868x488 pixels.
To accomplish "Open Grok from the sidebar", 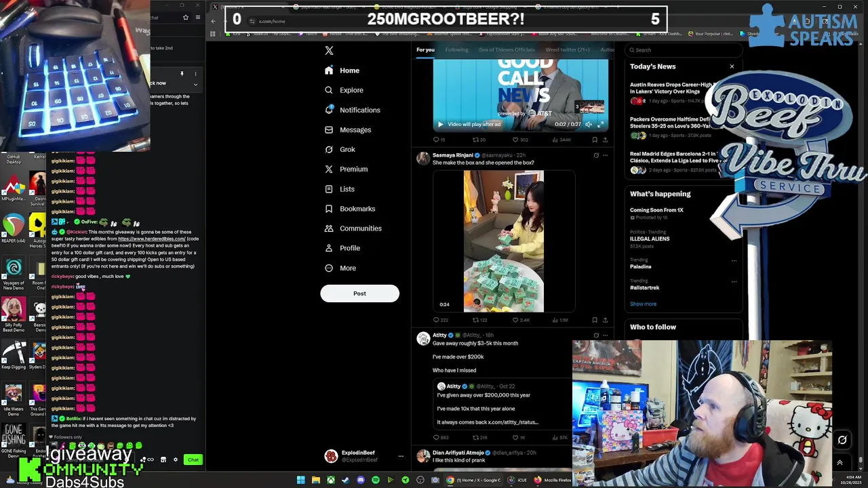I will pos(339,149).
